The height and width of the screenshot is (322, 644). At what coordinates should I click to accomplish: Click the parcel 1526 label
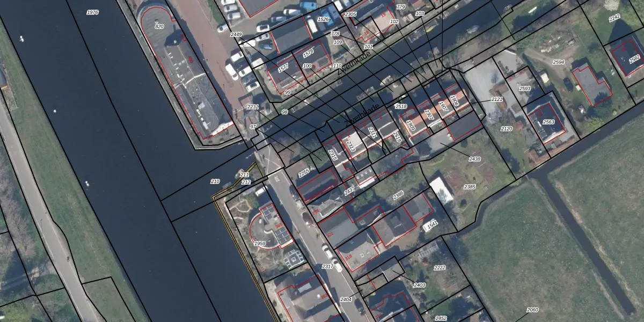(323, 19)
